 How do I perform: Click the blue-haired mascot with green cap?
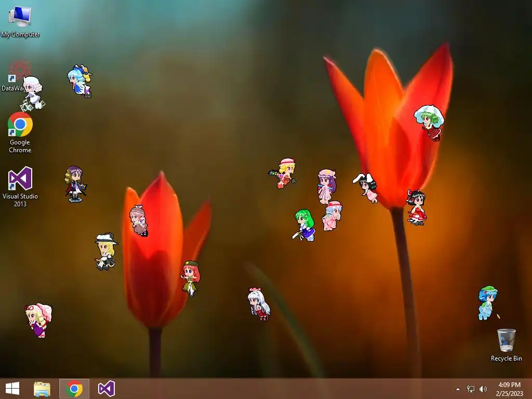click(x=488, y=303)
